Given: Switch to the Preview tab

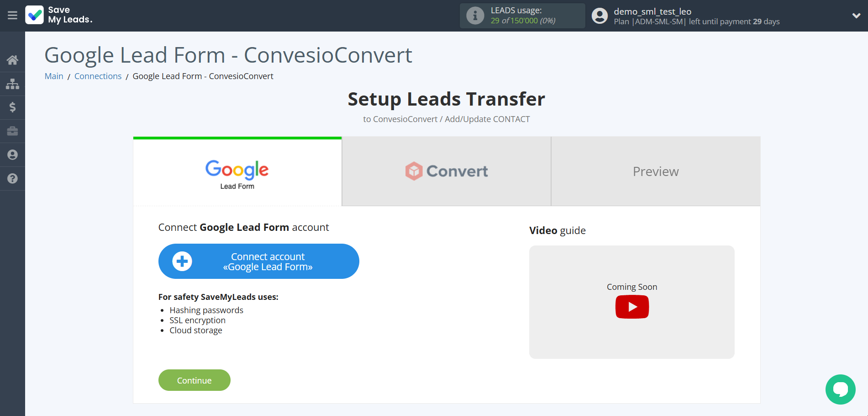Looking at the screenshot, I should [656, 171].
